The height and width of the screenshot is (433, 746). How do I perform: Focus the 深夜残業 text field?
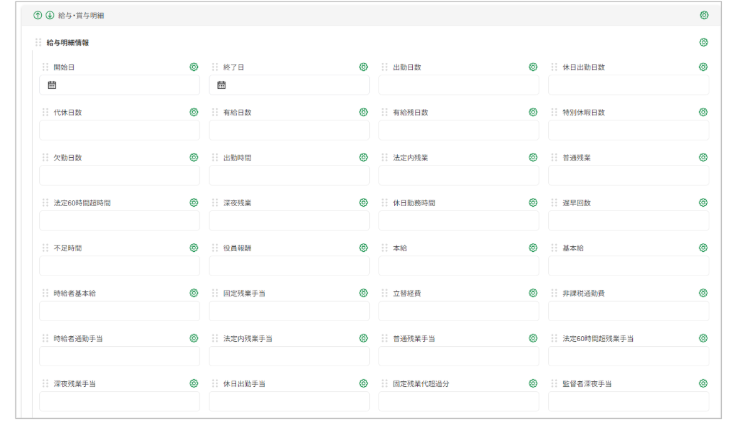(289, 220)
